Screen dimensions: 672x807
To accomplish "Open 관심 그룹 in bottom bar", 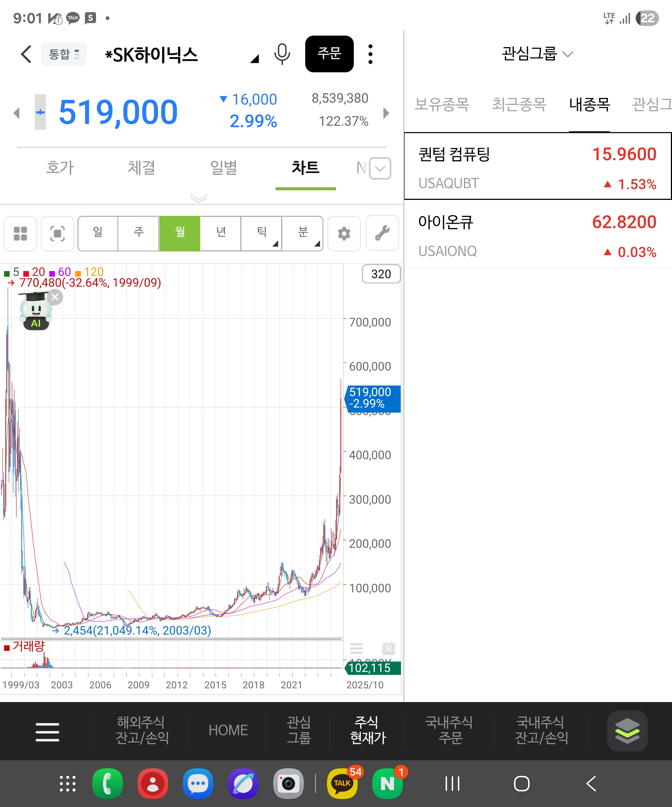I will (x=299, y=730).
